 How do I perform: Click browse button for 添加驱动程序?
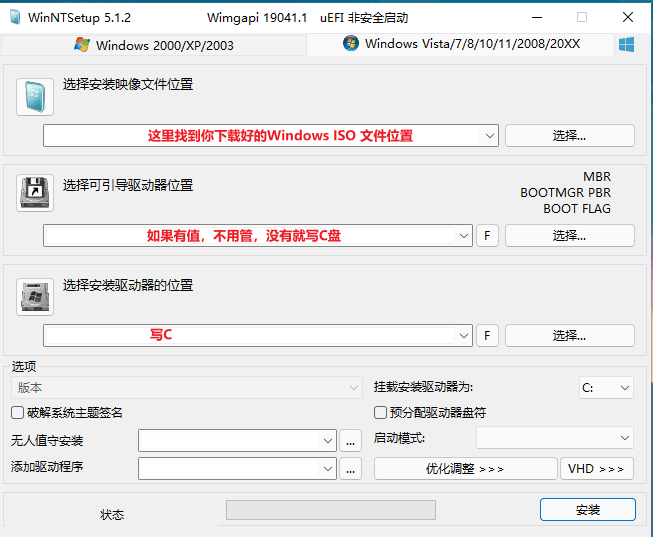point(351,469)
